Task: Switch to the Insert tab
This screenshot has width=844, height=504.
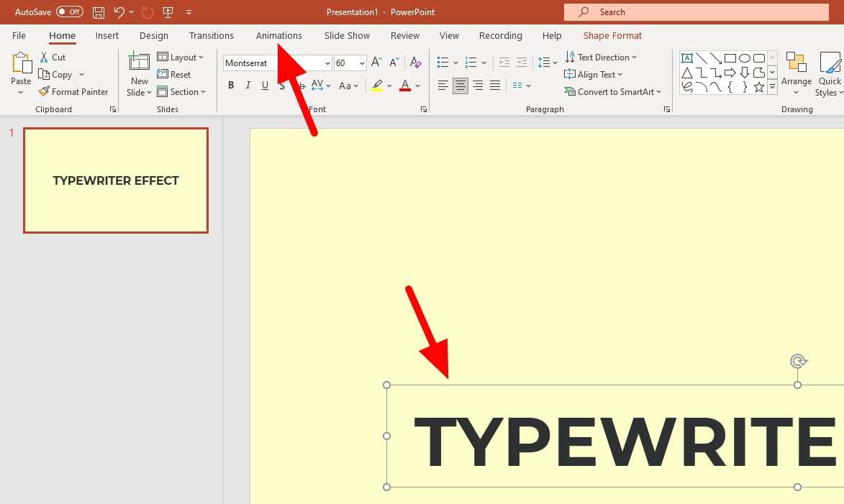Action: (107, 35)
